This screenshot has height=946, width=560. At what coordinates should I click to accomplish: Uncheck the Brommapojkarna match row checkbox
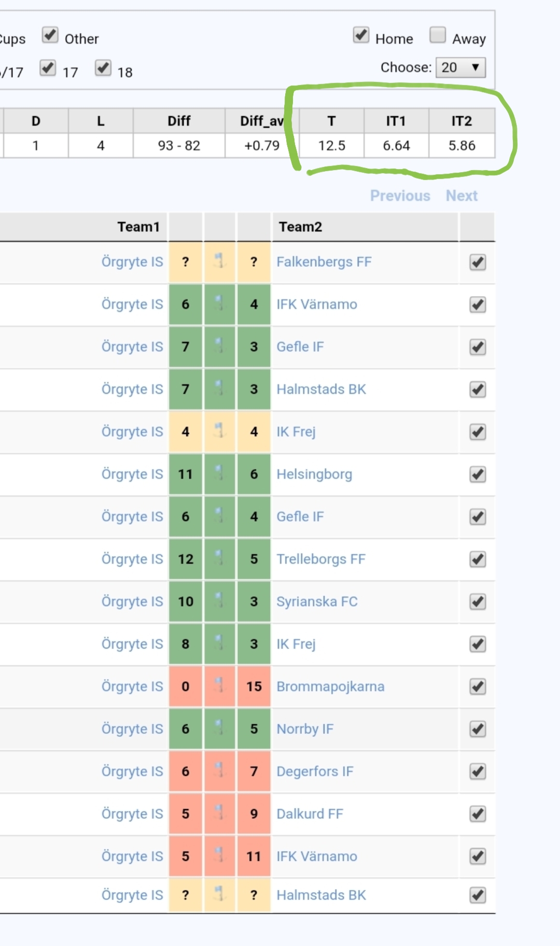[478, 687]
